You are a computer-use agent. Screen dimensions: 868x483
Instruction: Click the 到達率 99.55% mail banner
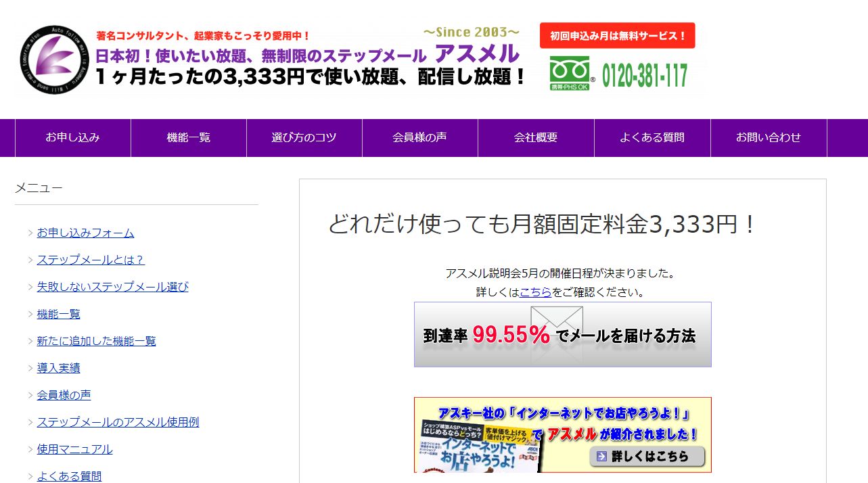562,334
